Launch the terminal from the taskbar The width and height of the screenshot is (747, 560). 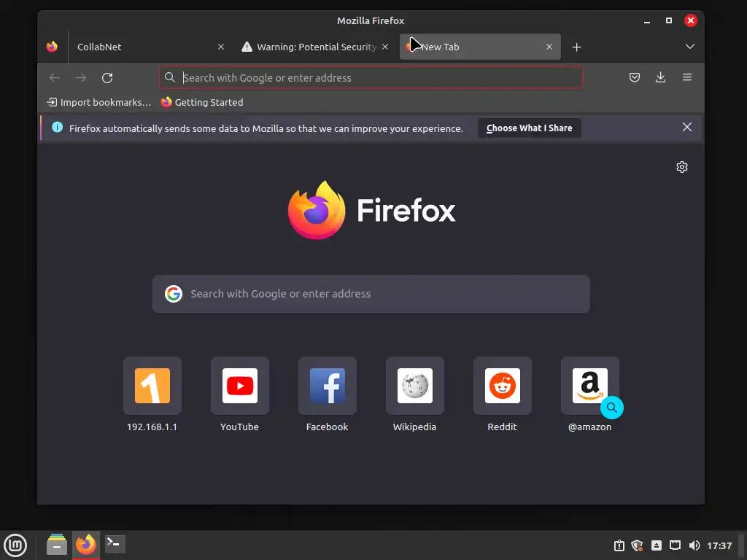115,544
